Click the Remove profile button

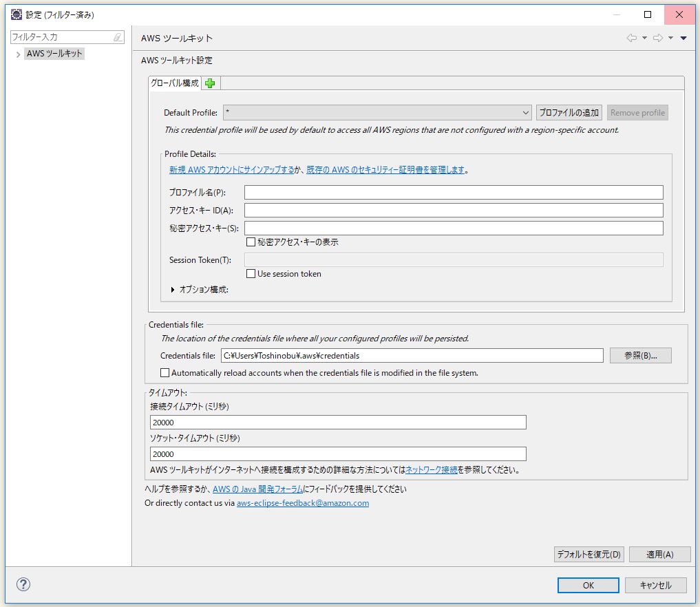(637, 112)
